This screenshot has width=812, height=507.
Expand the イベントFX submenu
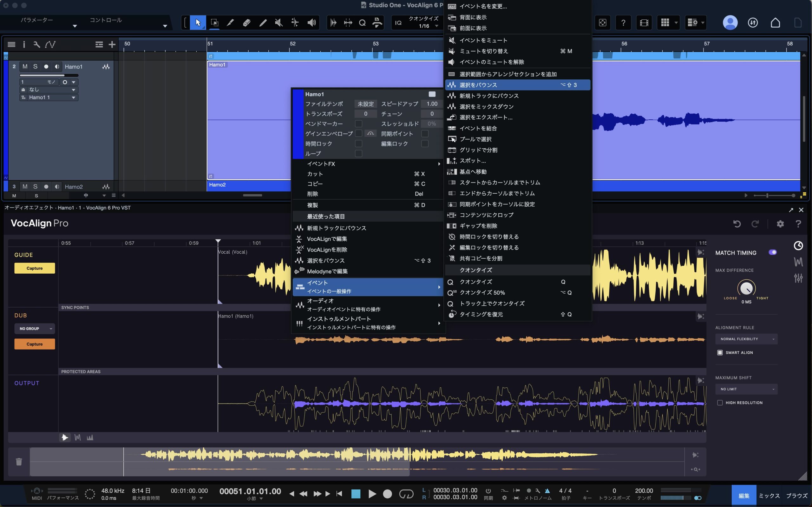(x=368, y=164)
